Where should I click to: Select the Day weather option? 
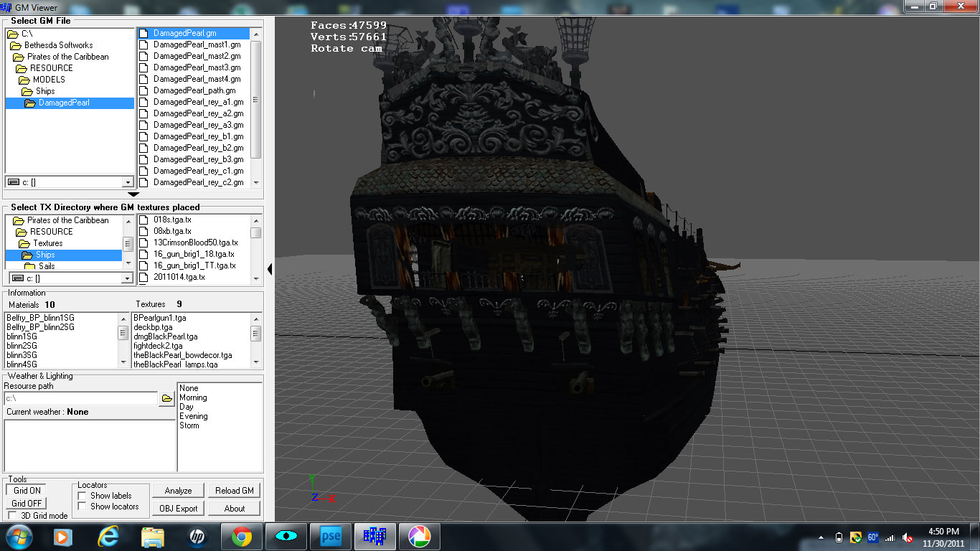[x=186, y=407]
